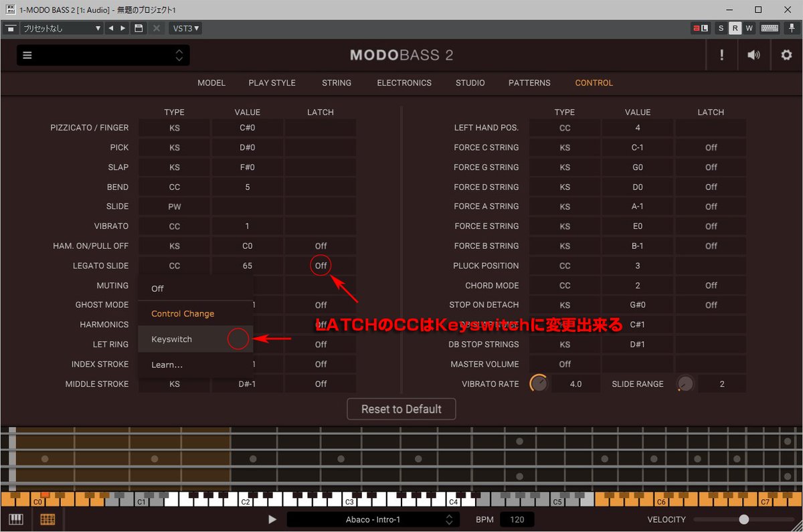Toggle LATCH Off for LEGATO SLIDE

click(x=321, y=266)
